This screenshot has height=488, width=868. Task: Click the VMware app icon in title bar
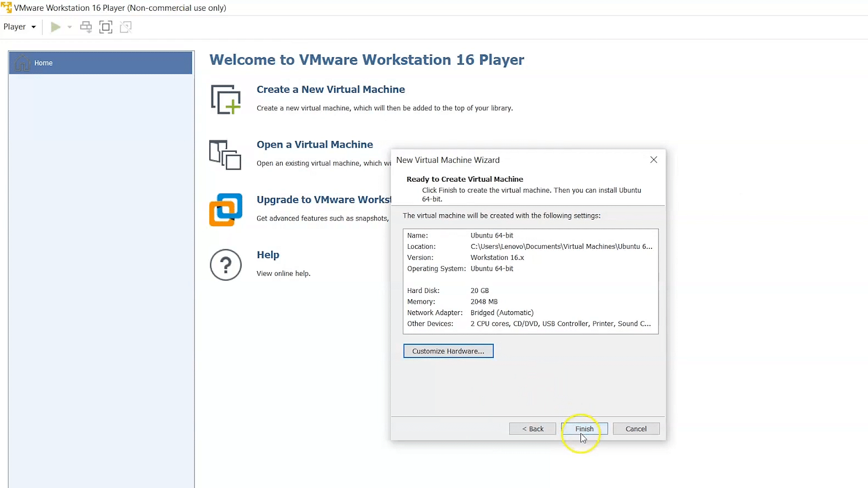7,8
